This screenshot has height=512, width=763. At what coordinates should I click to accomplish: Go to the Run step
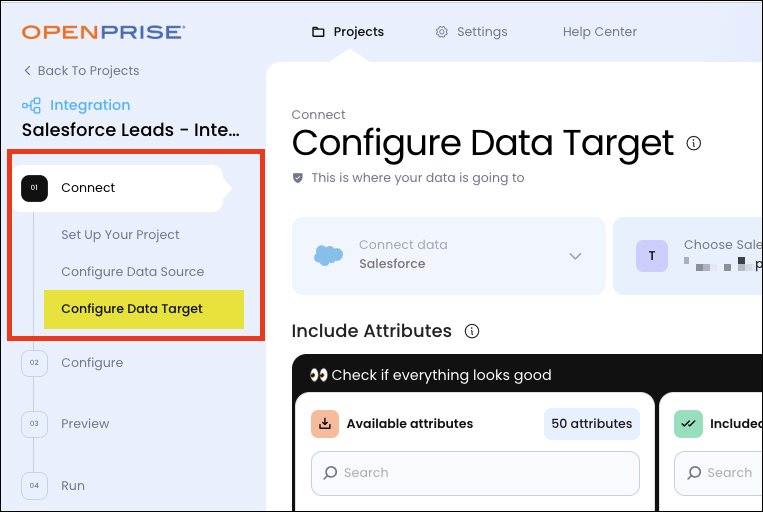(x=73, y=486)
